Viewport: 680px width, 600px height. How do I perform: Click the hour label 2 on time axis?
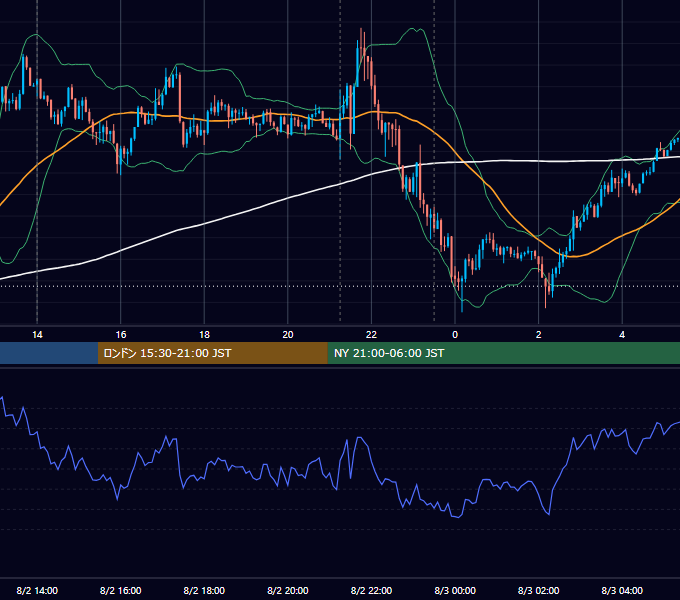click(x=539, y=335)
